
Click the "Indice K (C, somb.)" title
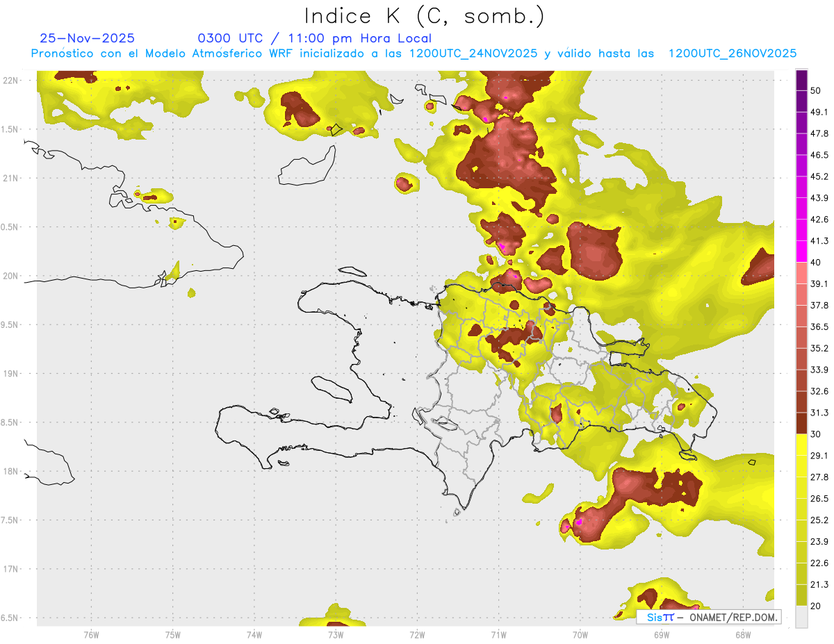pyautogui.click(x=425, y=16)
